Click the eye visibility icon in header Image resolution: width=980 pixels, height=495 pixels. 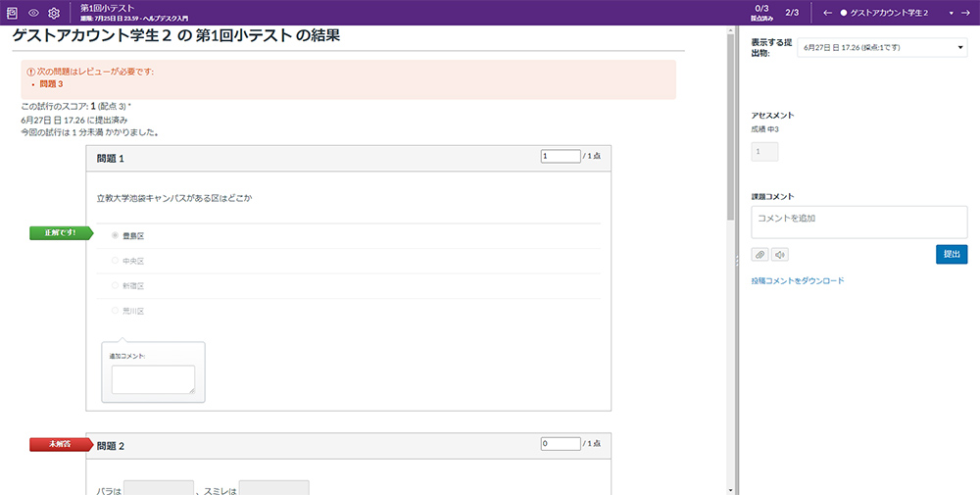[33, 12]
